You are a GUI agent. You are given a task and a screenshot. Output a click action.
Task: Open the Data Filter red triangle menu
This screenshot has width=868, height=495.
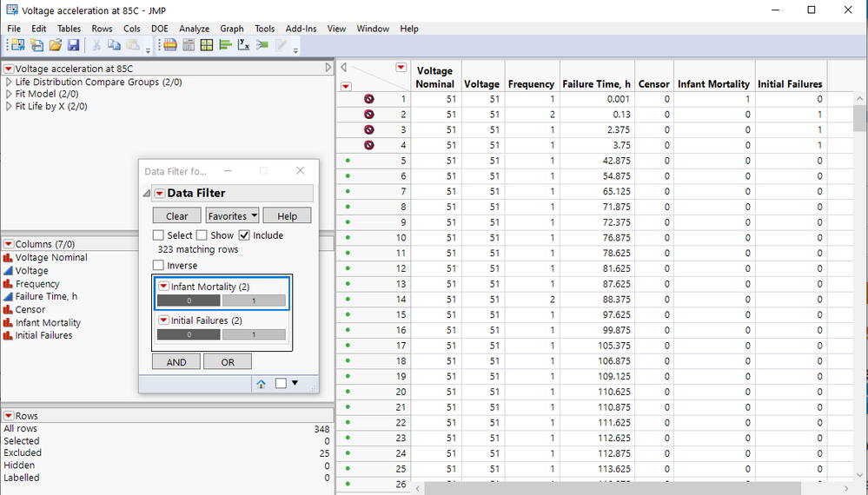coord(159,193)
